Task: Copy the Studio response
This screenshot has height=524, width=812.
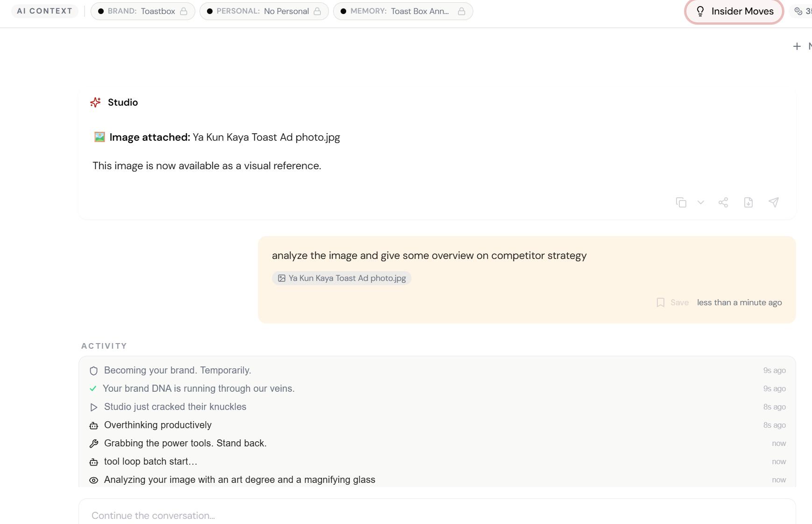Action: point(681,202)
